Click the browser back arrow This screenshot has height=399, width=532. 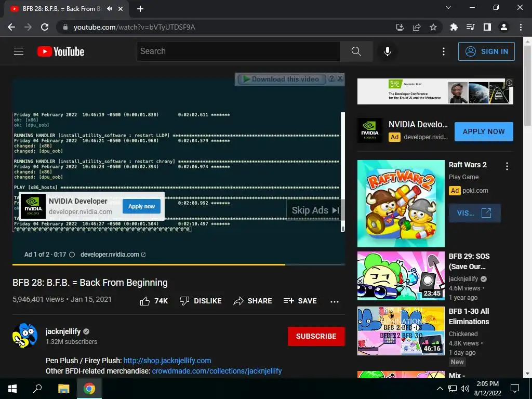point(11,27)
